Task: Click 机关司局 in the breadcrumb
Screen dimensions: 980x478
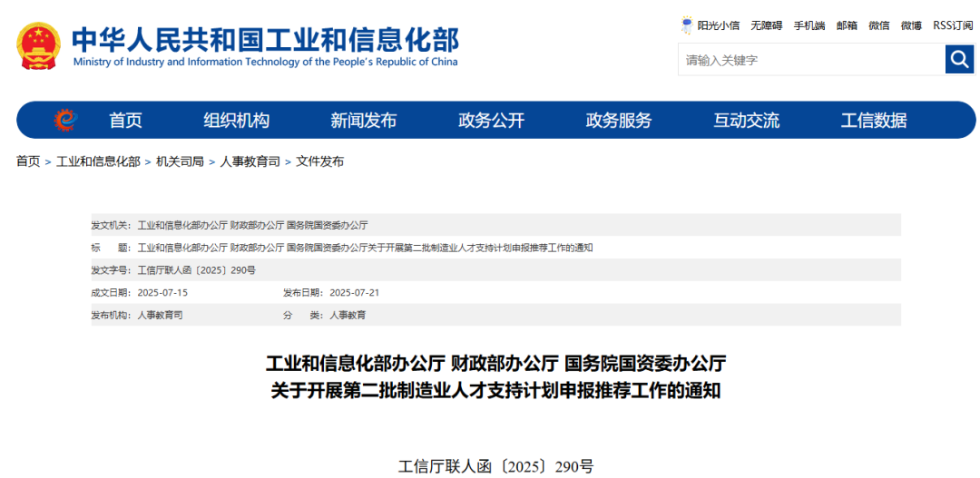Action: [x=180, y=161]
